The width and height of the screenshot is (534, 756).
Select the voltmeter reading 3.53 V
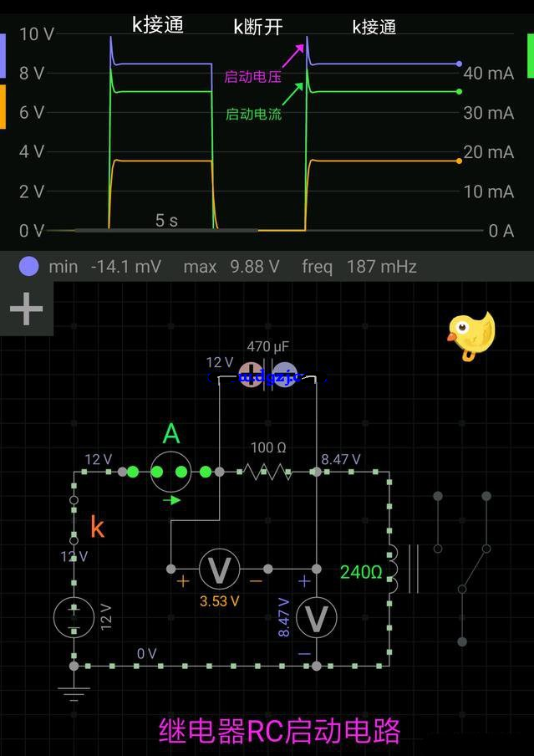(x=219, y=570)
